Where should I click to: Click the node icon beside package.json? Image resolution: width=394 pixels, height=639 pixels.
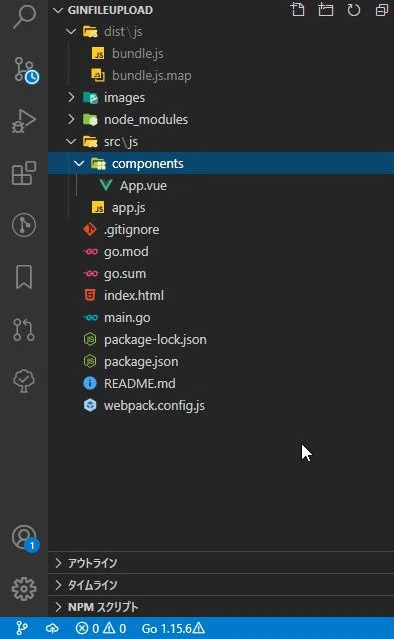tap(90, 361)
